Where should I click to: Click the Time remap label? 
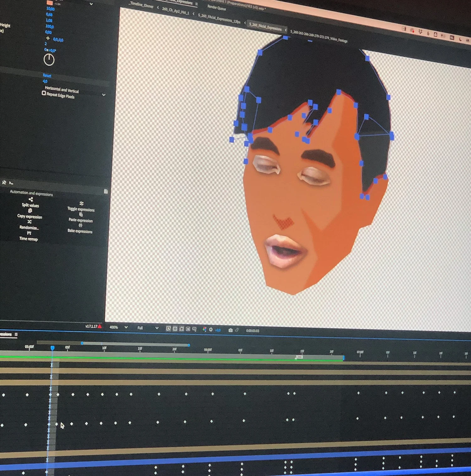[x=29, y=239]
